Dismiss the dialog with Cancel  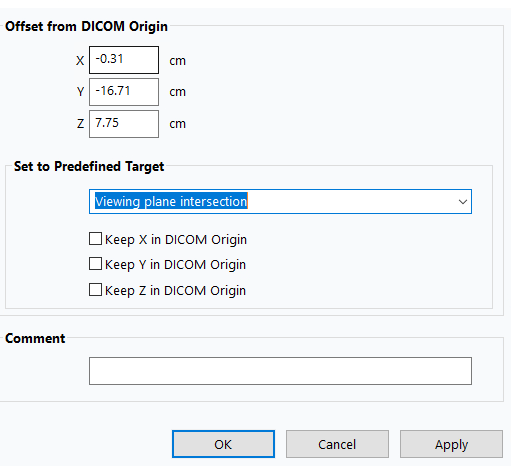pos(337,444)
